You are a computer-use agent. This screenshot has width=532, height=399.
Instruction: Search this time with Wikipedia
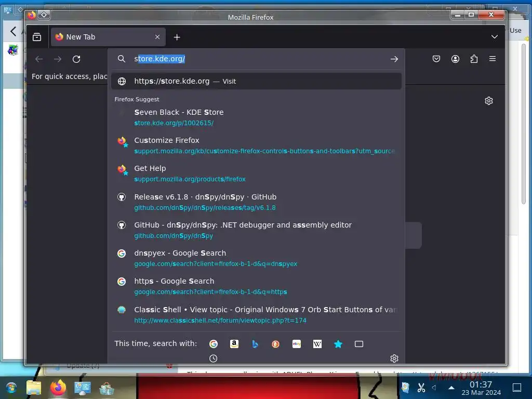pos(317,344)
